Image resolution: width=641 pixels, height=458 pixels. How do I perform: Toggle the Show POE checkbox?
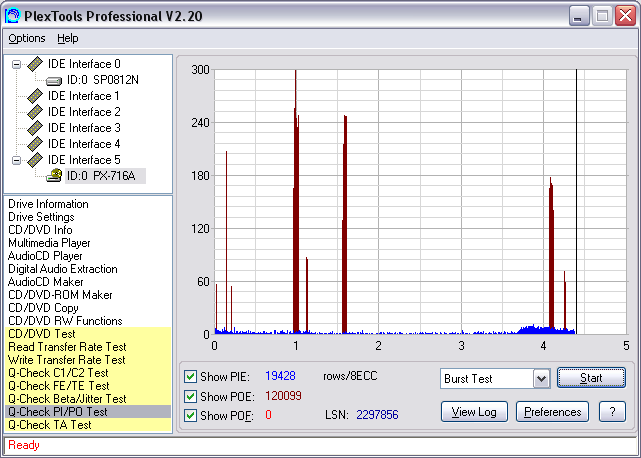[190, 396]
